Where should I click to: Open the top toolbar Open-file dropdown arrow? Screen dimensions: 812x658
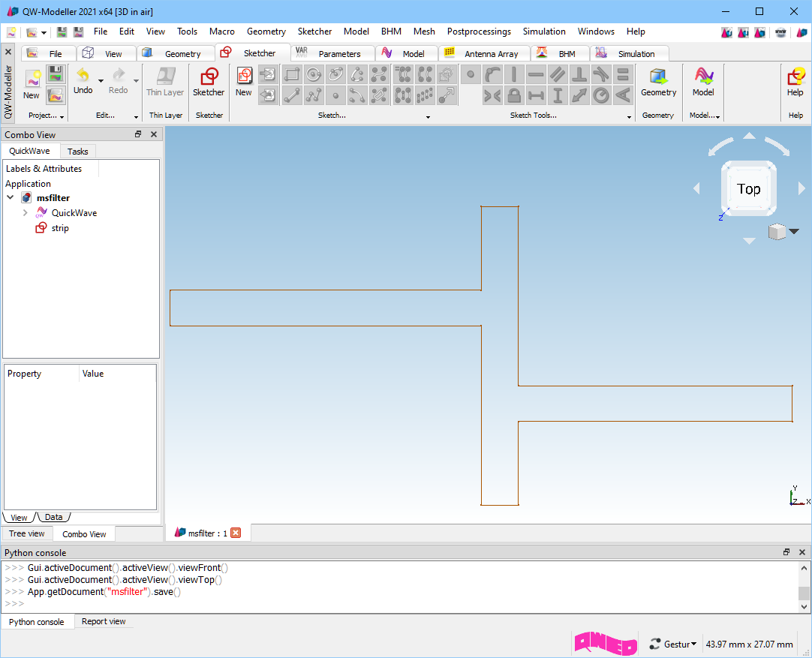coord(44,32)
